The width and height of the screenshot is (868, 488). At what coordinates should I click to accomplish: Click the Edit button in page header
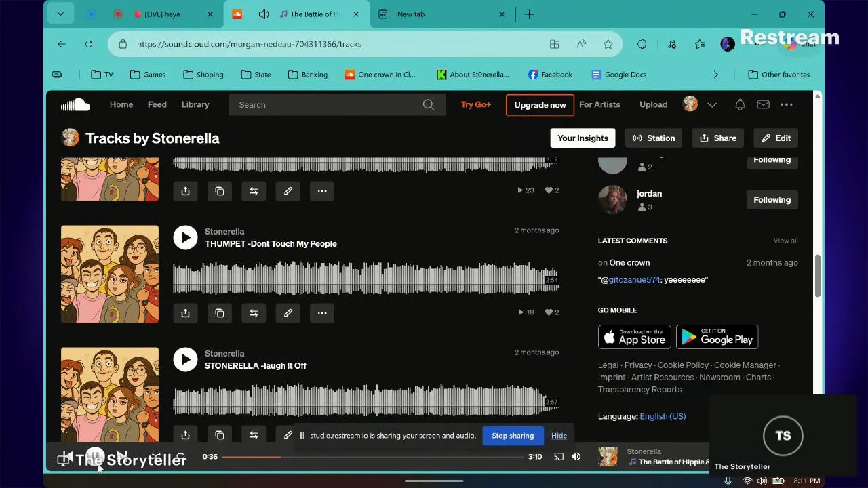(x=776, y=138)
